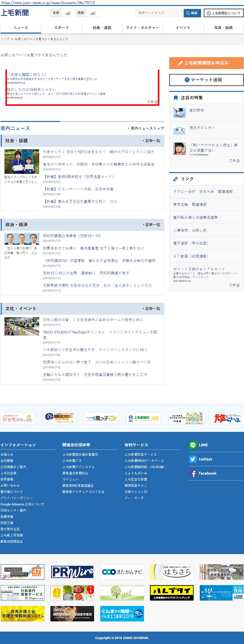244x644 pixels.
Task: Switch to ライフ・カルチャー tab
Action: click(143, 28)
